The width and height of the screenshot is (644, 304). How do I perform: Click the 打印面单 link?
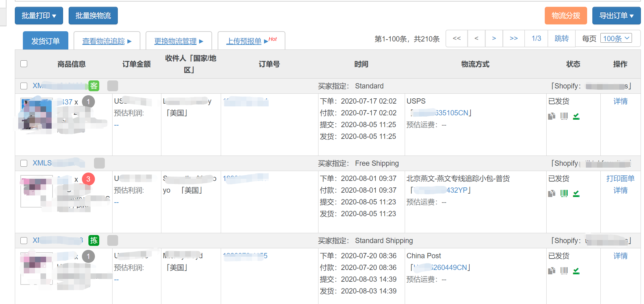[x=620, y=178]
